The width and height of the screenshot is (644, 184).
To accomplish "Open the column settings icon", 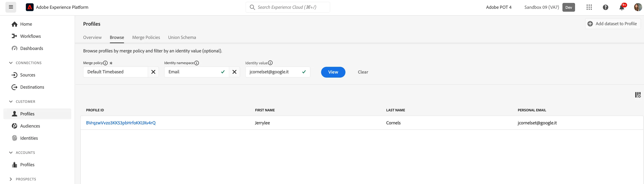I will [x=638, y=95].
